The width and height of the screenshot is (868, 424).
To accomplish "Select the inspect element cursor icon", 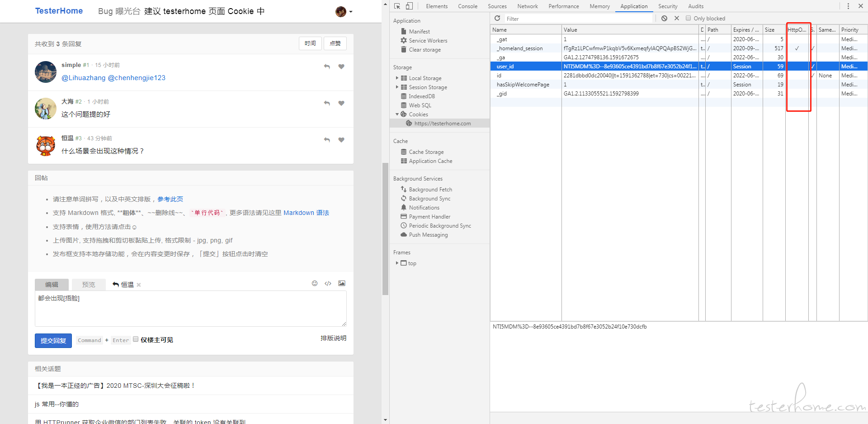I will [397, 6].
